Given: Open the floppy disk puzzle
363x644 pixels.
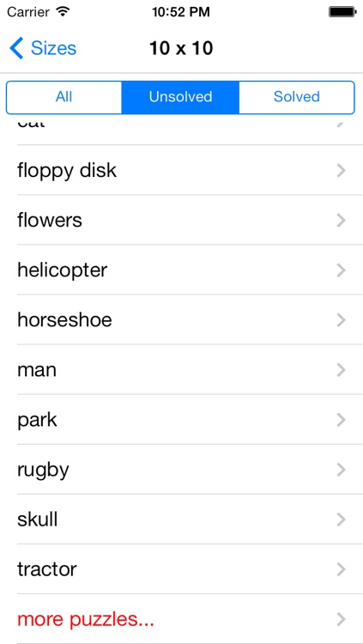Looking at the screenshot, I should 182,170.
